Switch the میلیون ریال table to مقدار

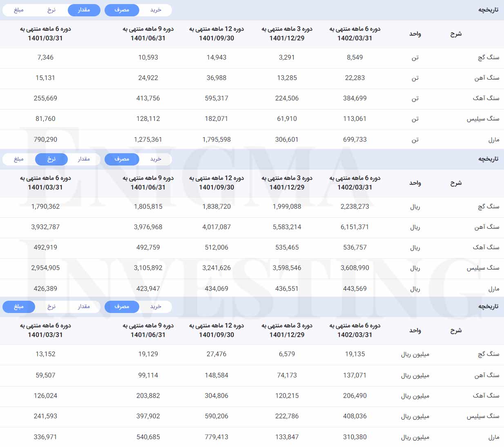(x=84, y=307)
